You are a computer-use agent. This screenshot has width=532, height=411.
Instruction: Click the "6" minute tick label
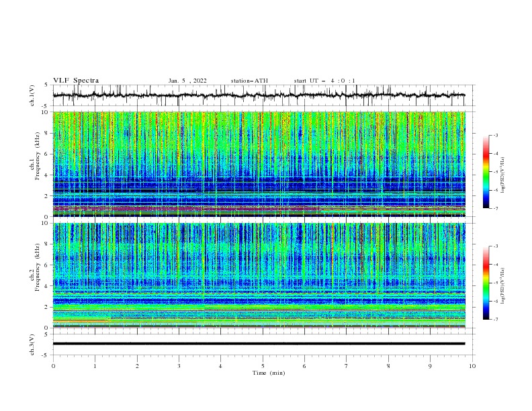point(304,366)
